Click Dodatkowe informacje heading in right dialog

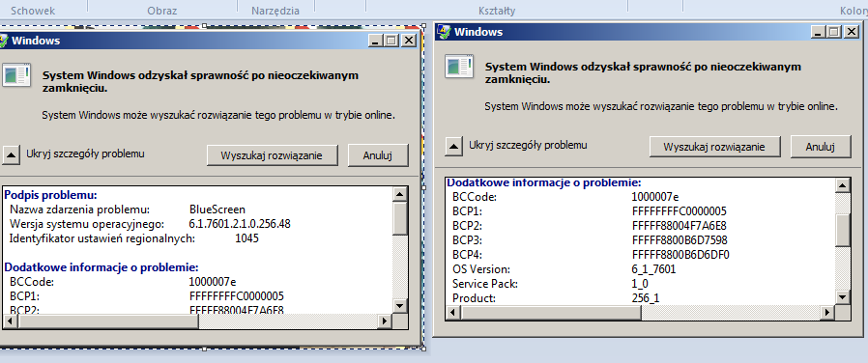coord(544,182)
